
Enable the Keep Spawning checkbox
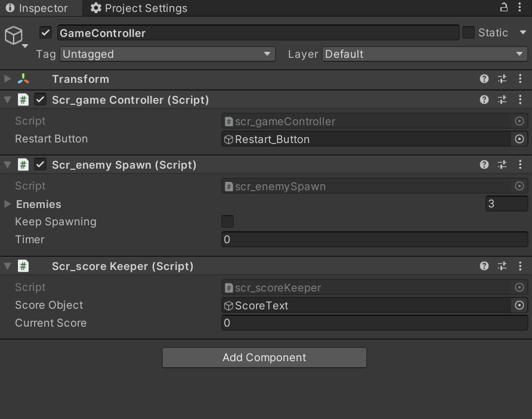coord(227,222)
